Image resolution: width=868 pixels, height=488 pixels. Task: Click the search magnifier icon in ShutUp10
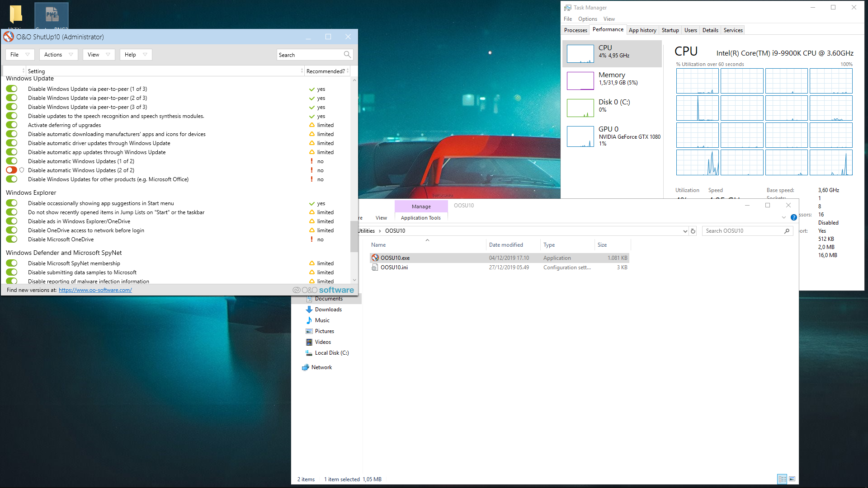[x=347, y=55]
